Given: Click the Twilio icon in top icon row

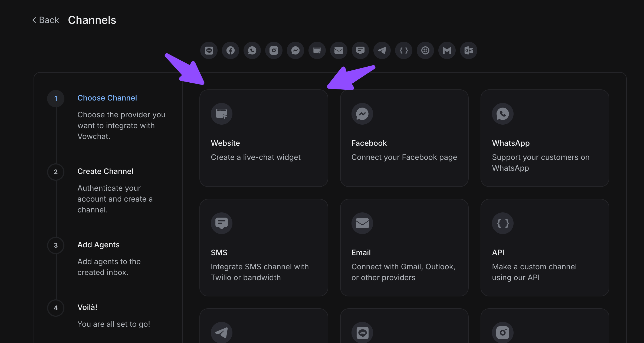Looking at the screenshot, I should pos(425,50).
